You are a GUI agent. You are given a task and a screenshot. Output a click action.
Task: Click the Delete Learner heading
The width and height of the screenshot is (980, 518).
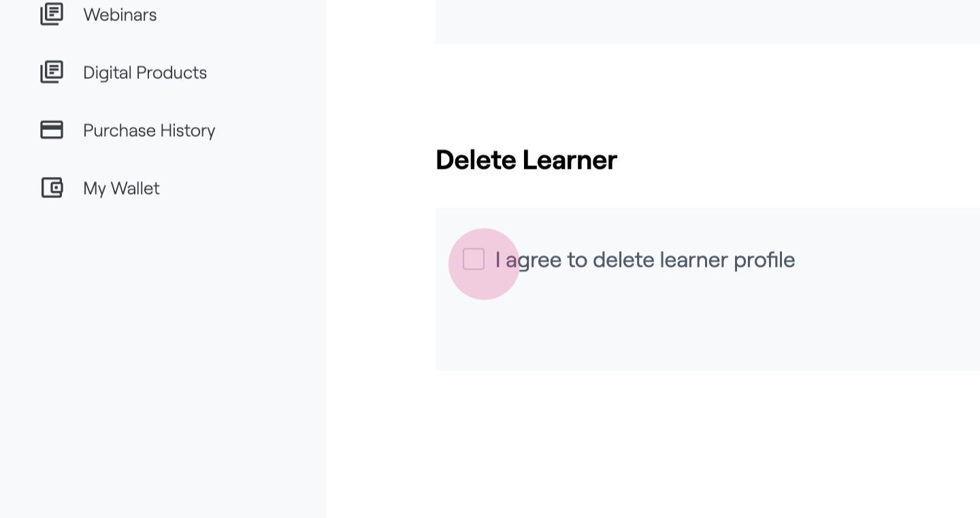526,160
